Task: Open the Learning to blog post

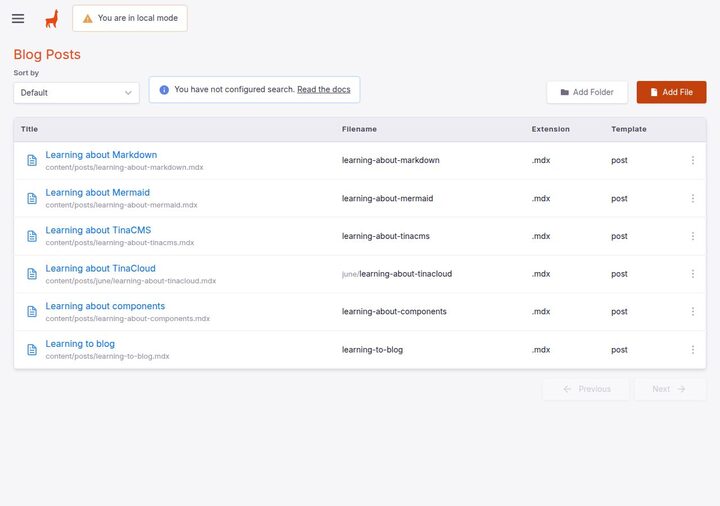Action: click(x=80, y=343)
